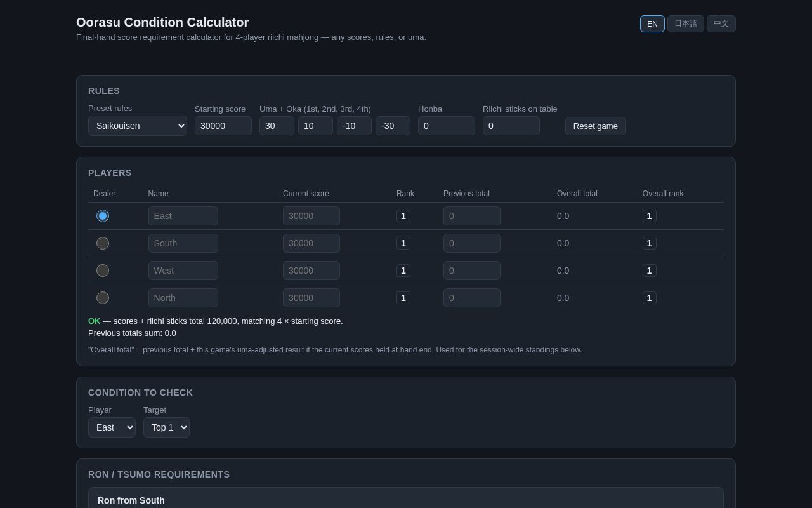This screenshot has width=812, height=508.
Task: Click the Starting score input field
Action: pos(223,126)
